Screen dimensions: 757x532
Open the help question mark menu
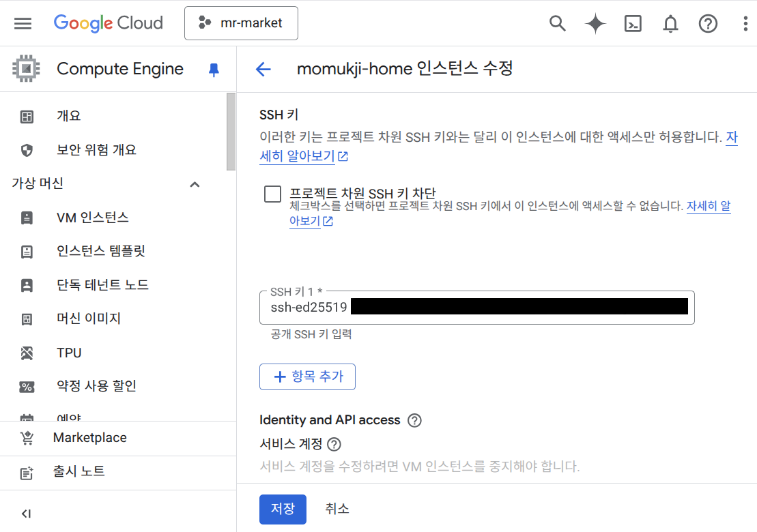pyautogui.click(x=708, y=23)
